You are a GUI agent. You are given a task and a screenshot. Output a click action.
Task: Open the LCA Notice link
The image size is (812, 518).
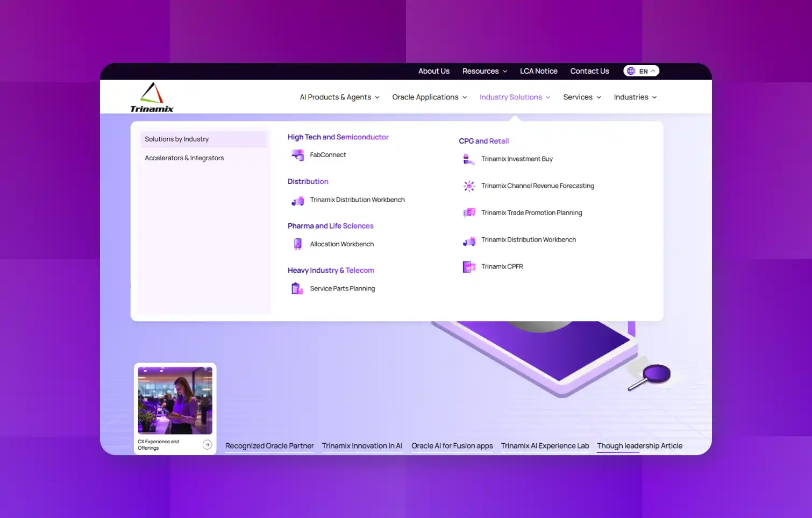538,71
